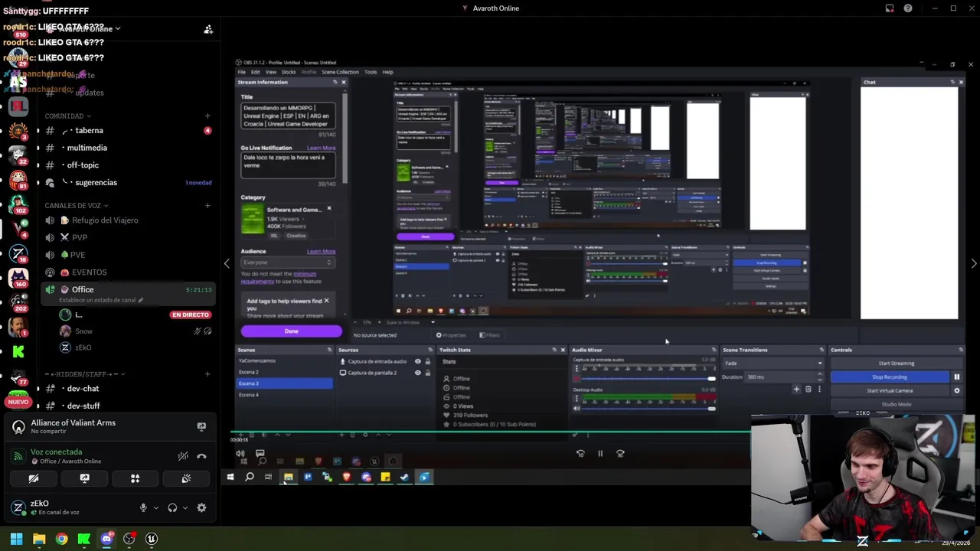Lock the Captura de entrada audio source
The image size is (980, 551).
(x=427, y=361)
